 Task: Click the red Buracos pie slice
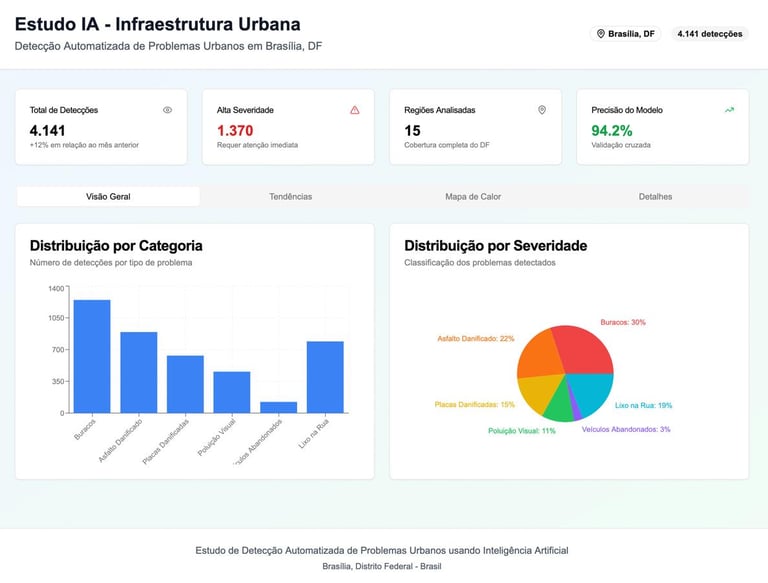point(585,350)
